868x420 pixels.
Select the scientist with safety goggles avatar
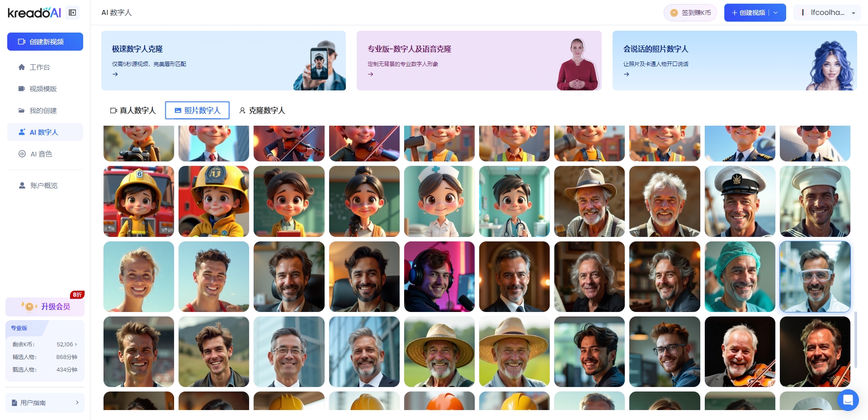[x=815, y=277]
